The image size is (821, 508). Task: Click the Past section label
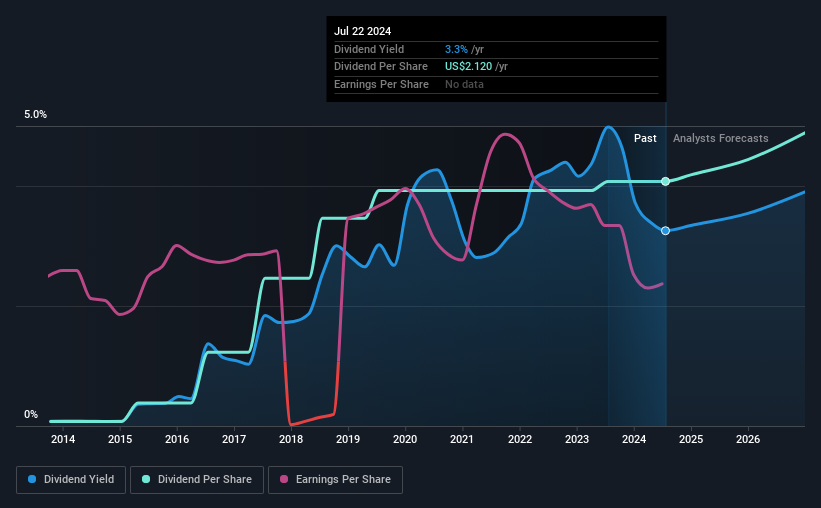645,138
